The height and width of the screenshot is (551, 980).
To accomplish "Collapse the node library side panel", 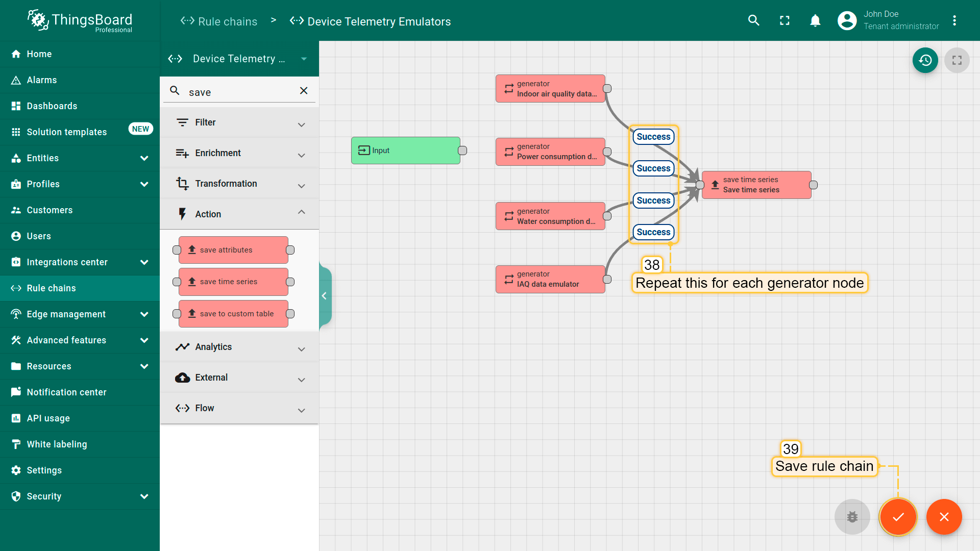I will [x=324, y=296].
